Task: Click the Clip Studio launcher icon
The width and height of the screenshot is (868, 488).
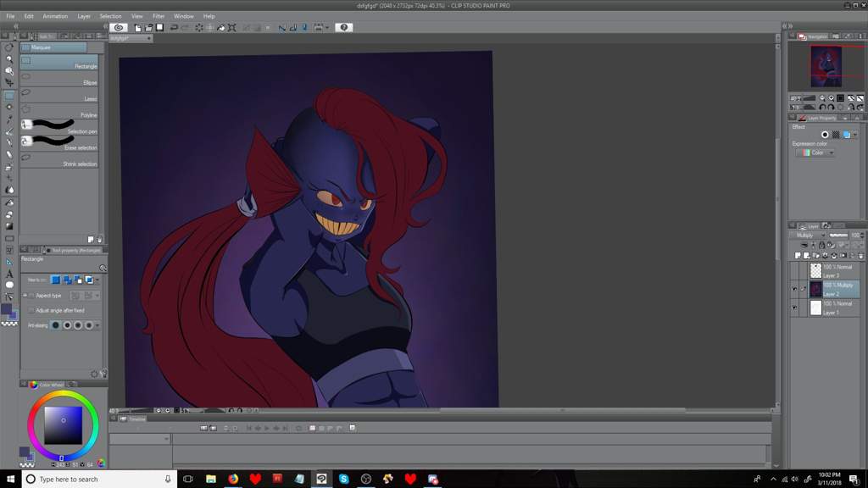Action: tap(119, 27)
